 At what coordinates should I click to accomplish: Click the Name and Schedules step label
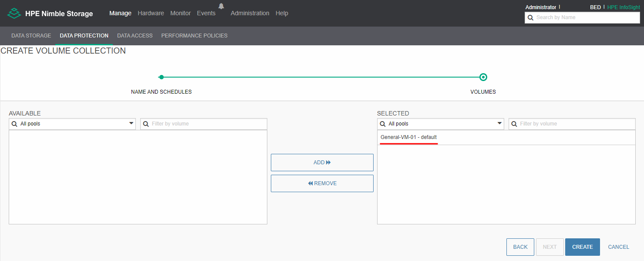(x=162, y=92)
